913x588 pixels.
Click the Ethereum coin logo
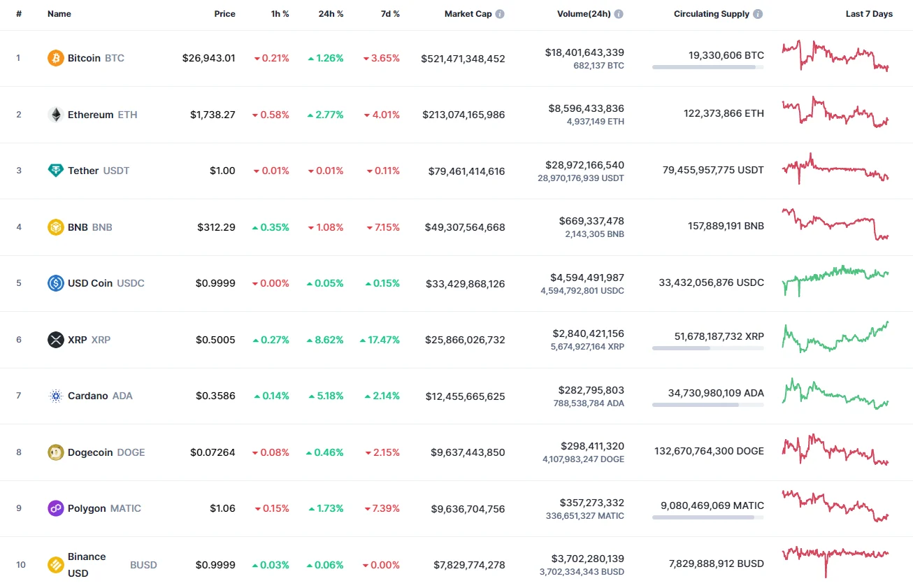(56, 115)
